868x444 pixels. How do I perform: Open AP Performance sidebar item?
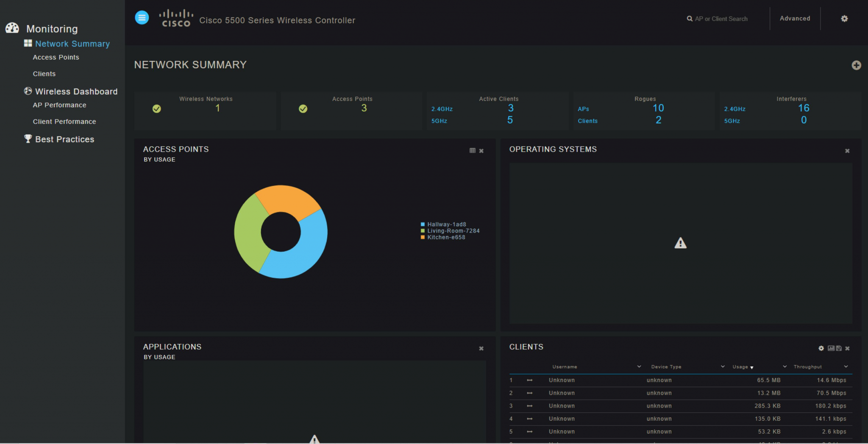tap(60, 105)
